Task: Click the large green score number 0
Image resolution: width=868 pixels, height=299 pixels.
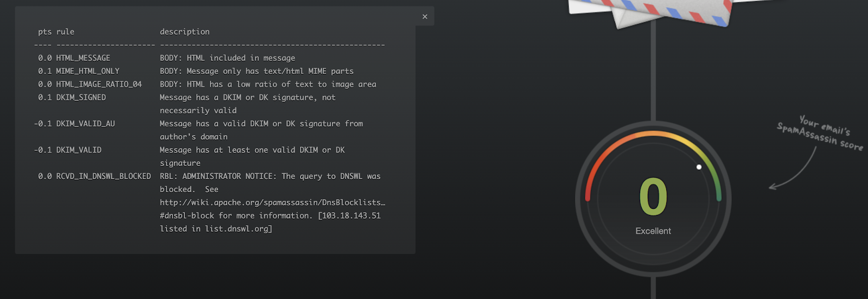Action: [x=653, y=196]
